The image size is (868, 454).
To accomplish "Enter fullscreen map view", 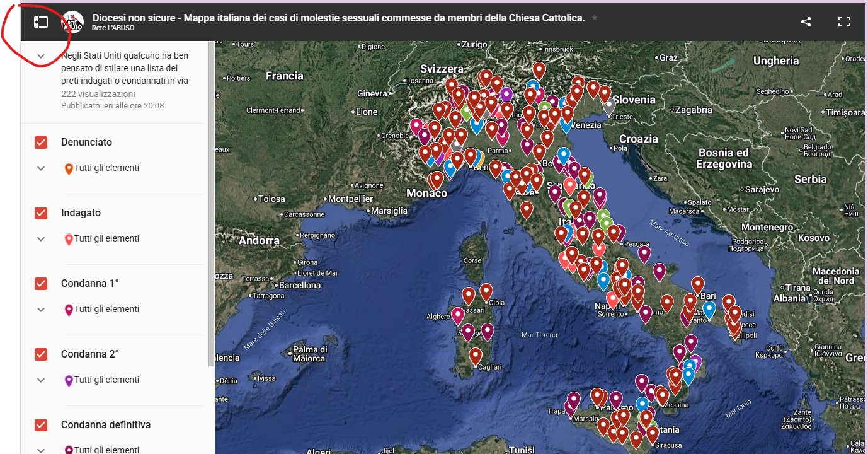I will 844,22.
